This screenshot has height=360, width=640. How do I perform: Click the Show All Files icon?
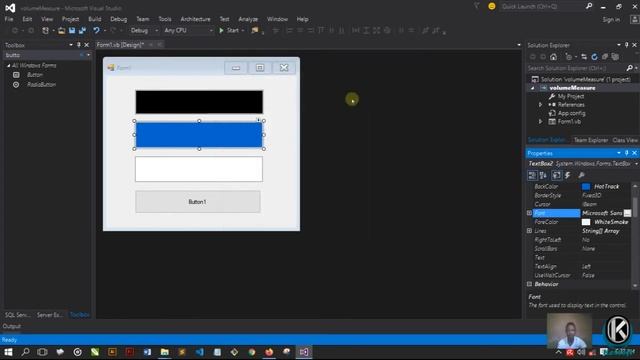click(x=615, y=57)
